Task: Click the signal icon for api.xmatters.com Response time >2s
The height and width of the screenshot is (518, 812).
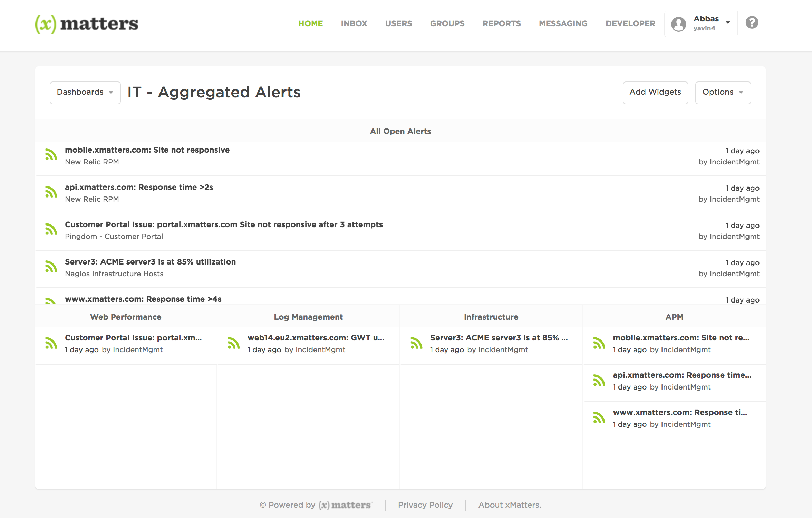Action: click(x=51, y=192)
